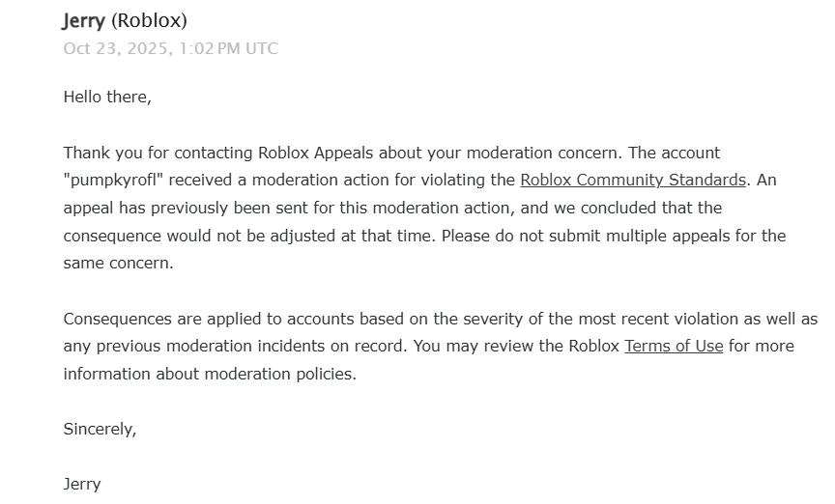Click the Hello there greeting line
835x504 pixels.
click(x=107, y=97)
